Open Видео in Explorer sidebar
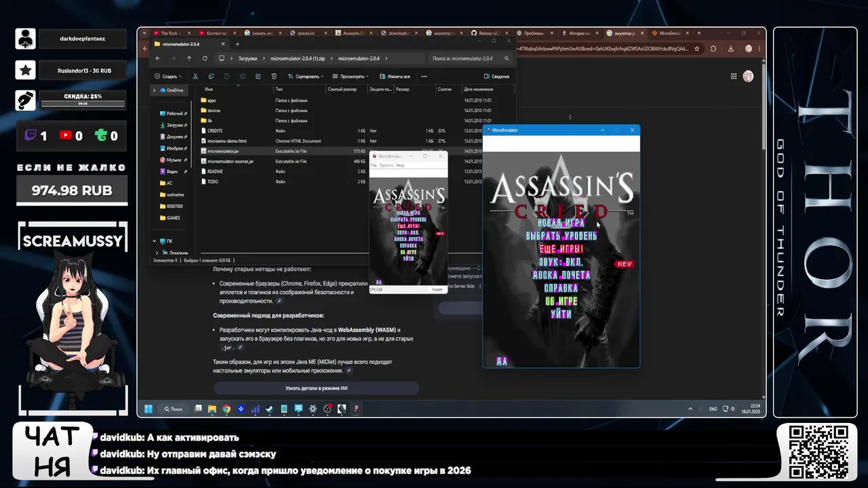This screenshot has width=868, height=488. click(x=174, y=171)
